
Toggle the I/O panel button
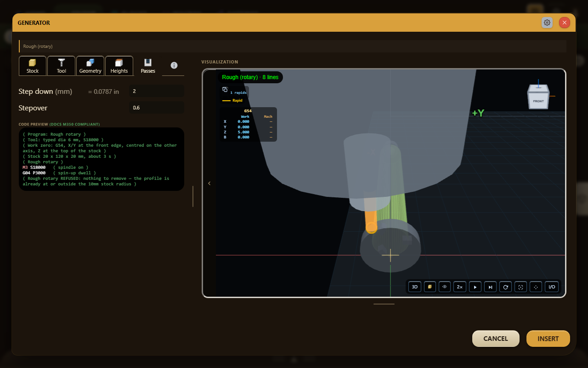tap(552, 287)
